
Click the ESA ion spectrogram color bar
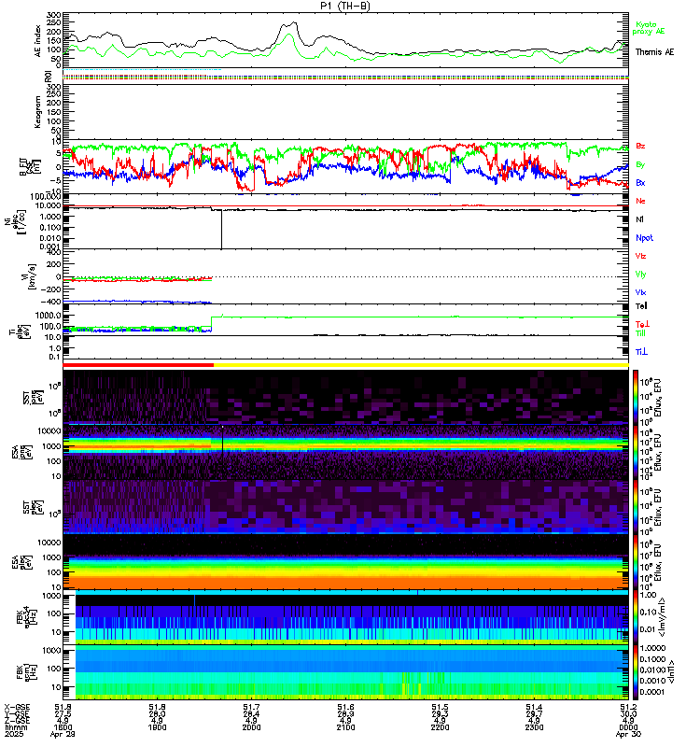point(636,452)
